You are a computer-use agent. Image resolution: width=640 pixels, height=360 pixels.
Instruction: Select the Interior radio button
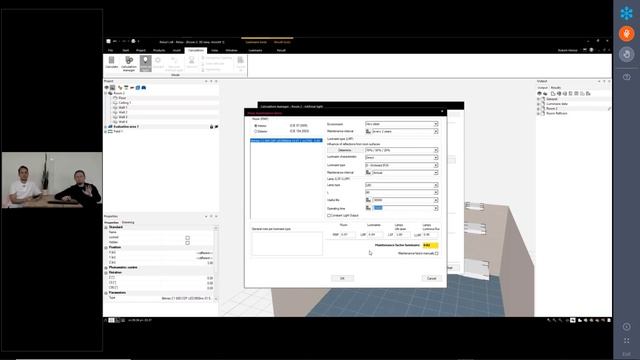256,126
